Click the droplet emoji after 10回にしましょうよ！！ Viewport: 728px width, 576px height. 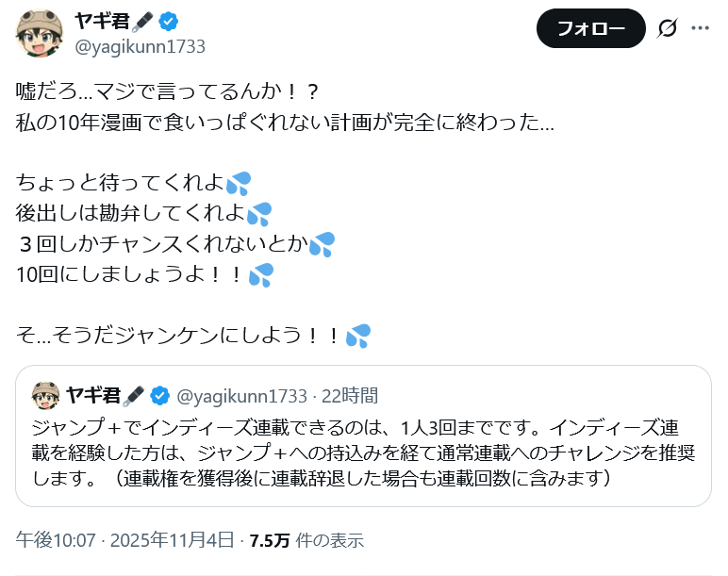pos(260,275)
